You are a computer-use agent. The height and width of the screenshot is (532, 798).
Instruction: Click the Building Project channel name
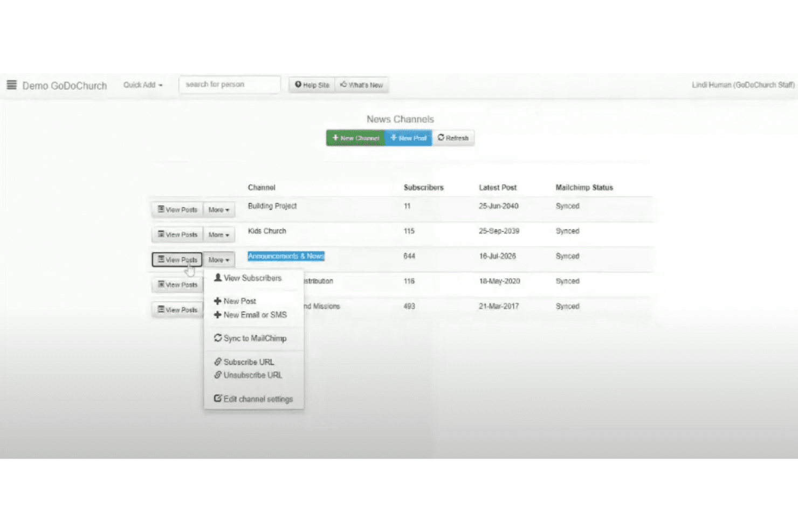coord(272,206)
